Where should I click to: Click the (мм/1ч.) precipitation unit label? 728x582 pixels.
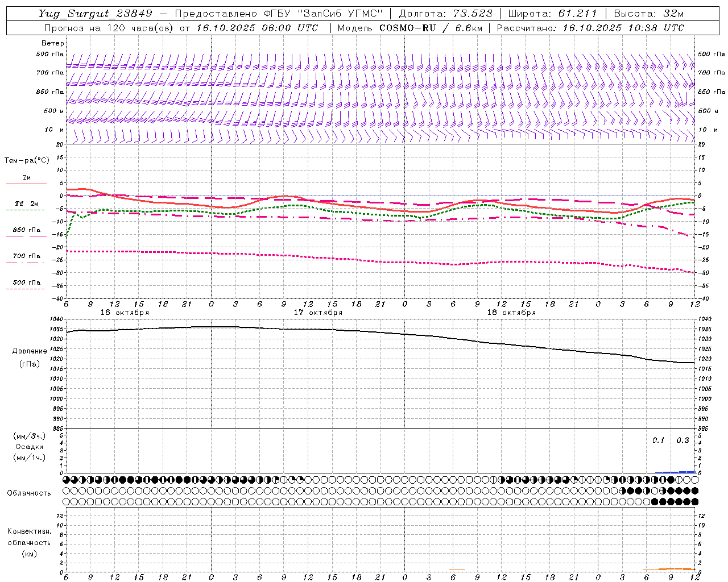click(x=29, y=458)
